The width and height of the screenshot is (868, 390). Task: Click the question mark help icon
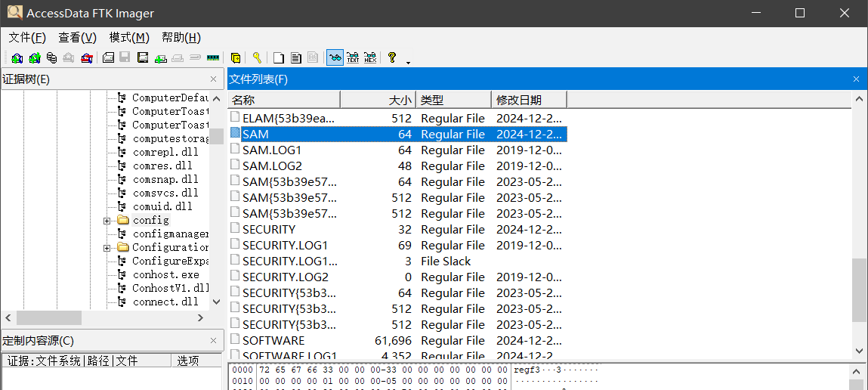392,57
